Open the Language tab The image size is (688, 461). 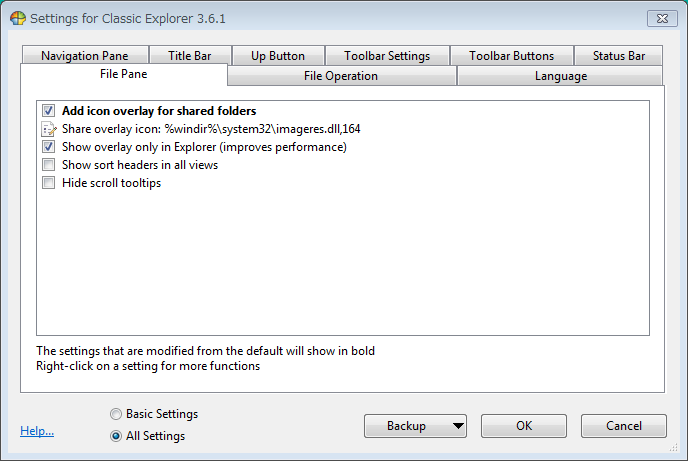tap(560, 76)
